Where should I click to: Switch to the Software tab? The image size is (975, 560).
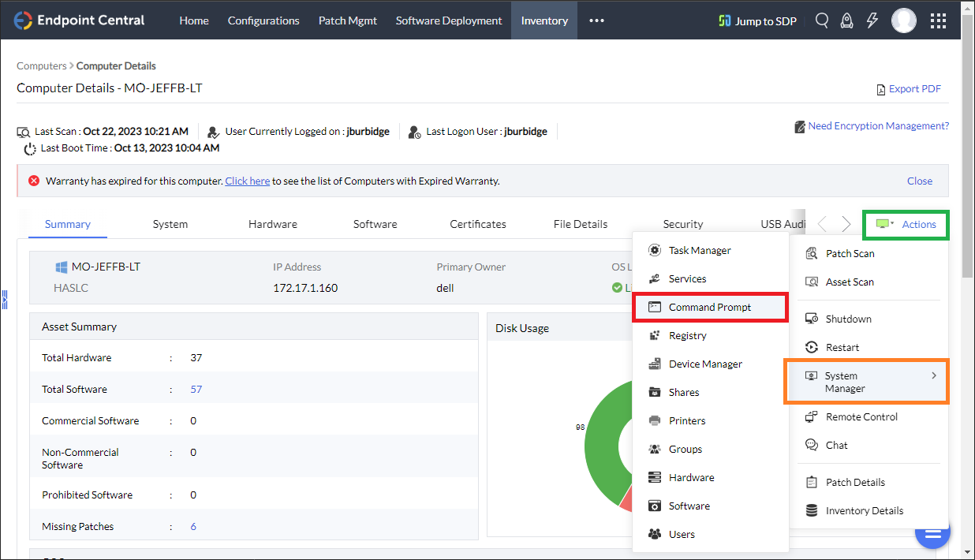(375, 224)
